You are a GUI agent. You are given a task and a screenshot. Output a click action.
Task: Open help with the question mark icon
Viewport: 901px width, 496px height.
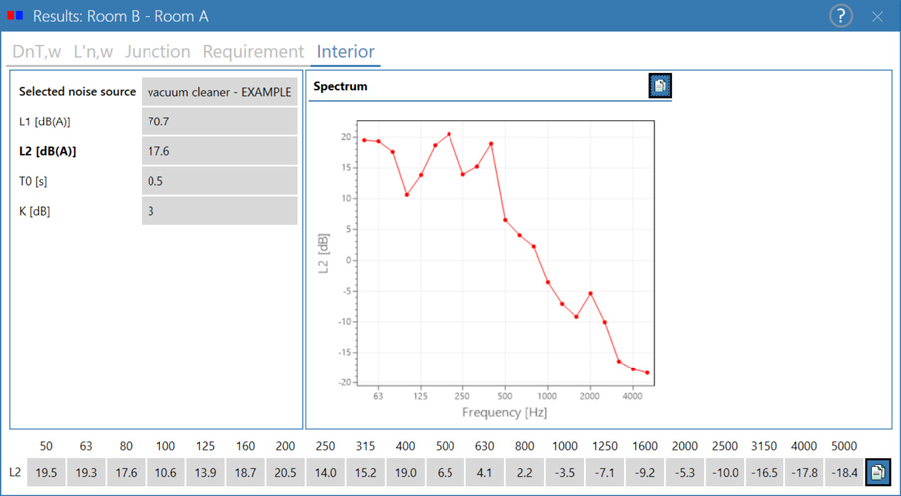click(840, 16)
